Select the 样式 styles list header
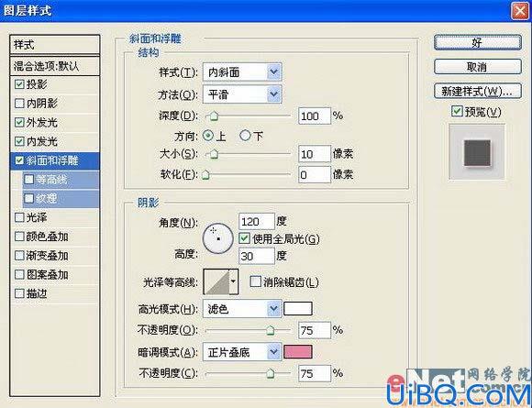The width and height of the screenshot is (532, 408). pyautogui.click(x=55, y=44)
